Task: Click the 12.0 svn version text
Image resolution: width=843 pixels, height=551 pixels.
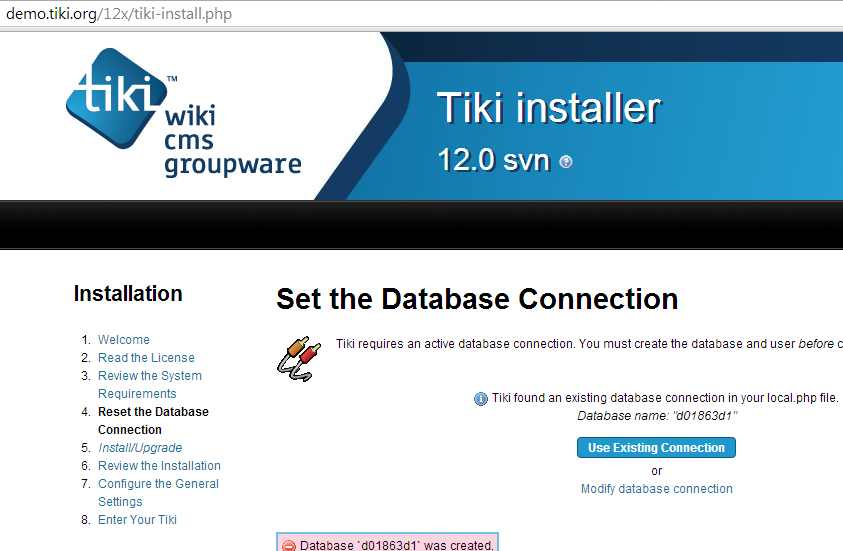Action: point(494,160)
